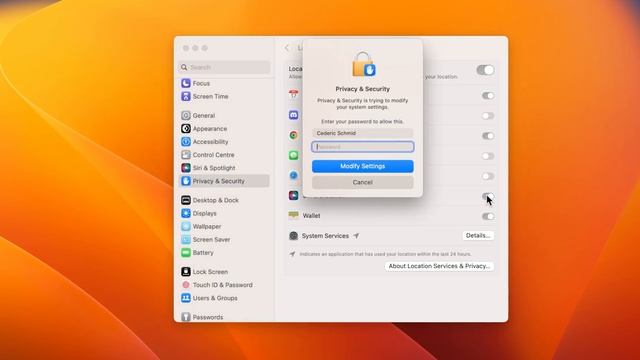640x360 pixels.
Task: Click the "Wallet" label text
Action: 311,216
